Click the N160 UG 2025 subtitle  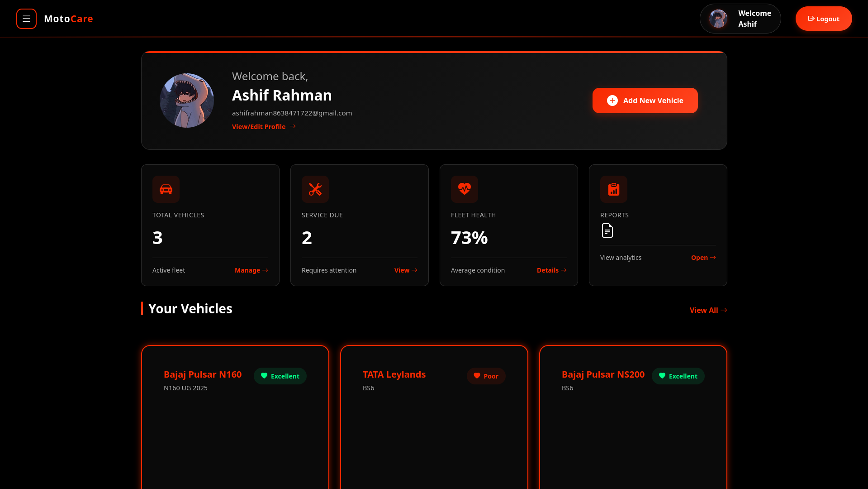click(185, 388)
